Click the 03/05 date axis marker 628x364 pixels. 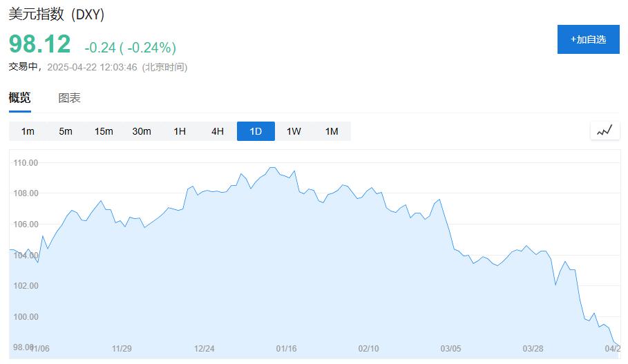450,349
